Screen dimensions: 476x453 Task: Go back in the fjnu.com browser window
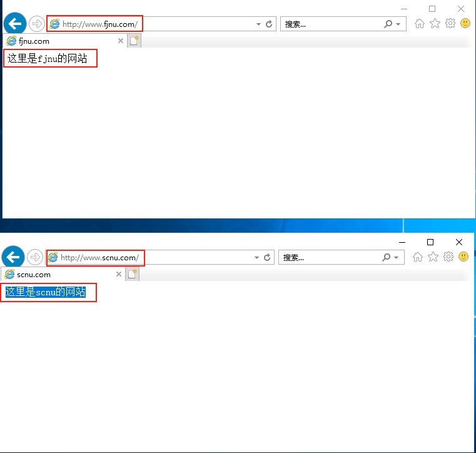15,23
